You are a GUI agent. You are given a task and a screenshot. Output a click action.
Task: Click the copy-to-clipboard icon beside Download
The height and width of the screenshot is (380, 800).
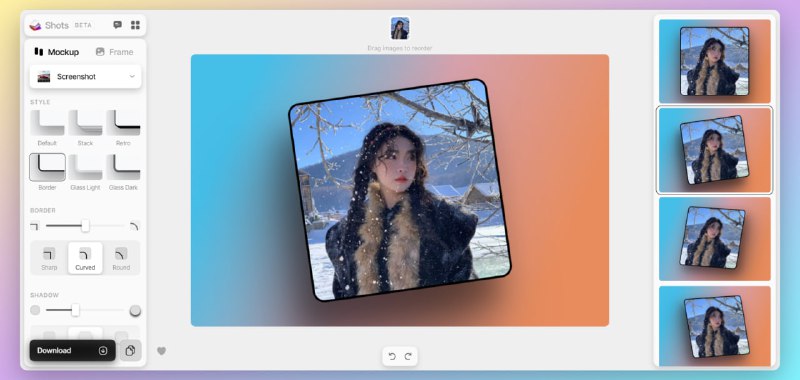[x=130, y=351]
